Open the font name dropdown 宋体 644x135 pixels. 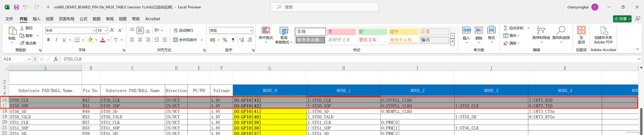coord(94,31)
